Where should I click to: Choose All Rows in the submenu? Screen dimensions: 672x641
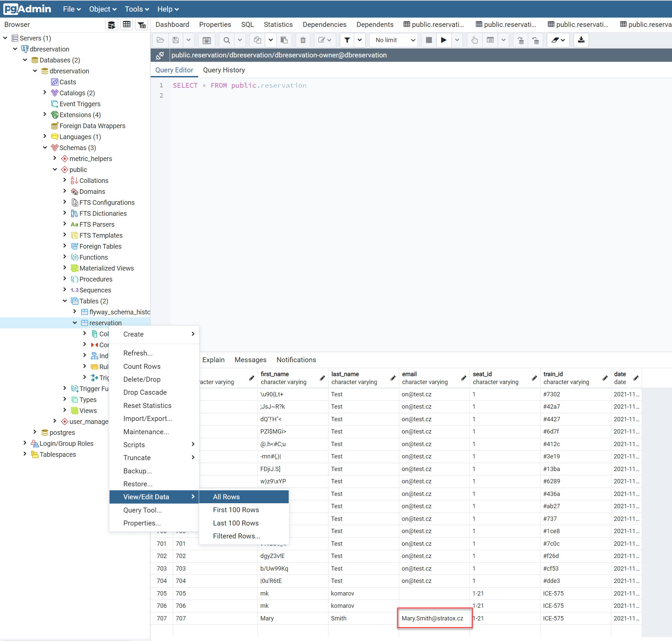[244, 497]
